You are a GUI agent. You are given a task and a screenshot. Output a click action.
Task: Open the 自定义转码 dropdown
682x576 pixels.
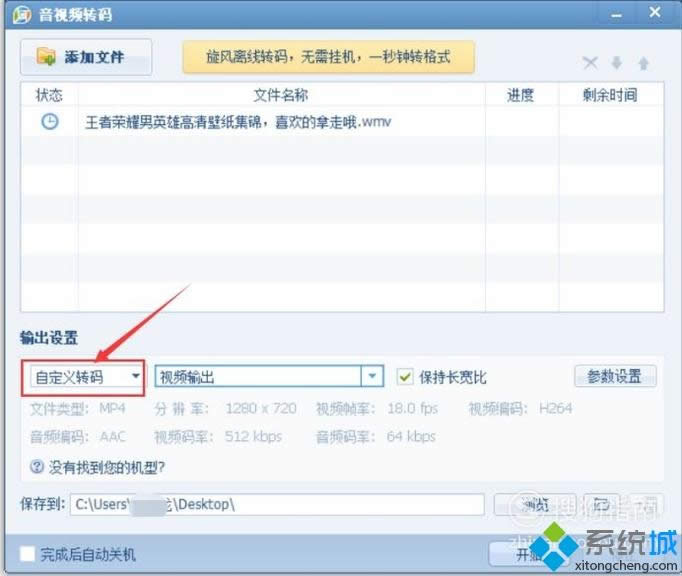click(83, 377)
